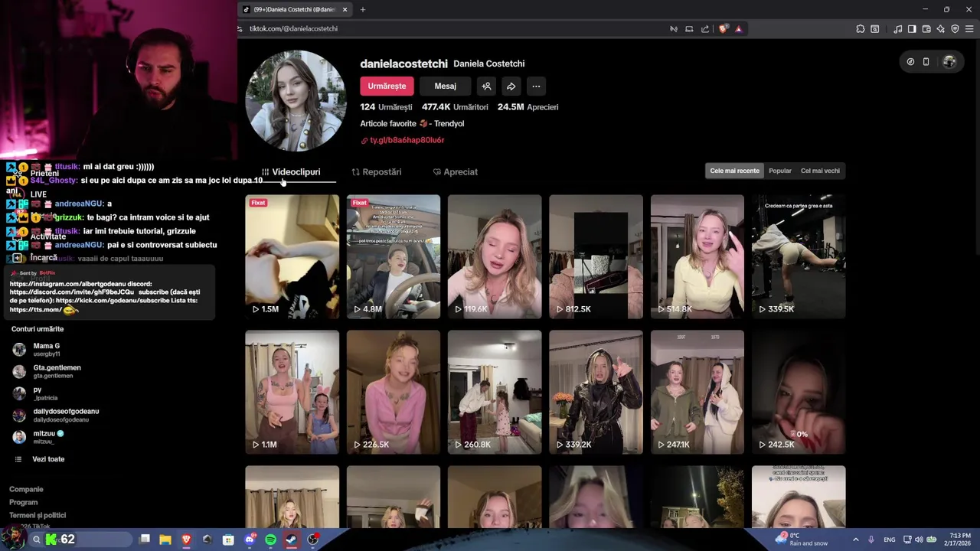Open the Brave VPN shield icon
The width and height of the screenshot is (980, 551).
point(955,29)
